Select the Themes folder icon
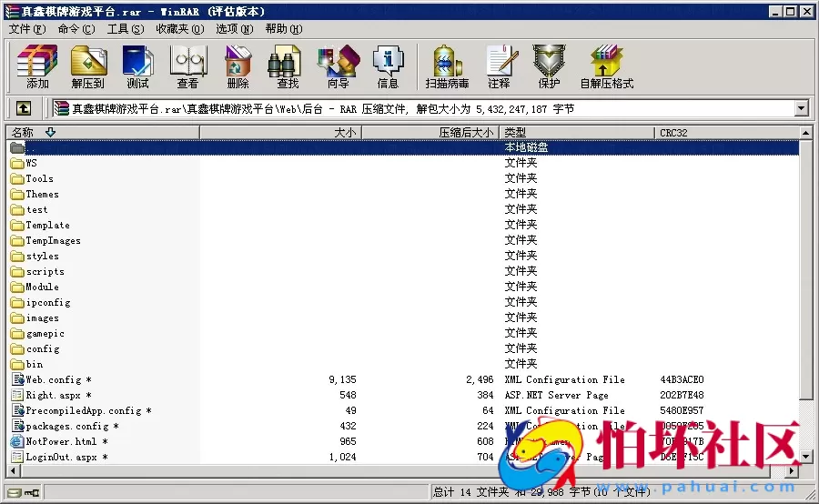 pos(18,195)
